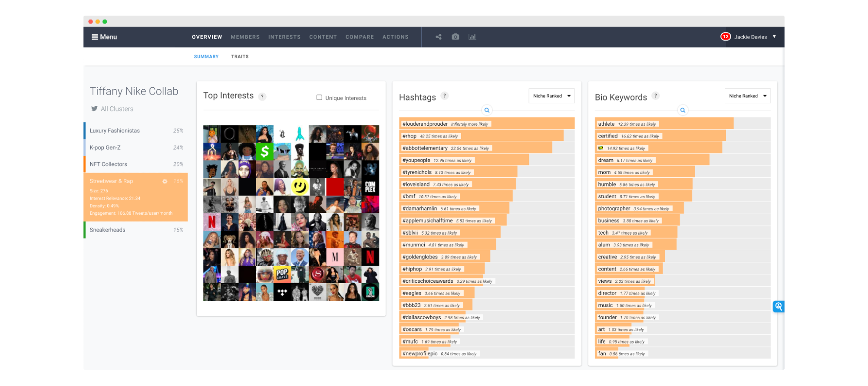Open Streetwear & Rap settings gear
868x386 pixels.
(x=165, y=181)
